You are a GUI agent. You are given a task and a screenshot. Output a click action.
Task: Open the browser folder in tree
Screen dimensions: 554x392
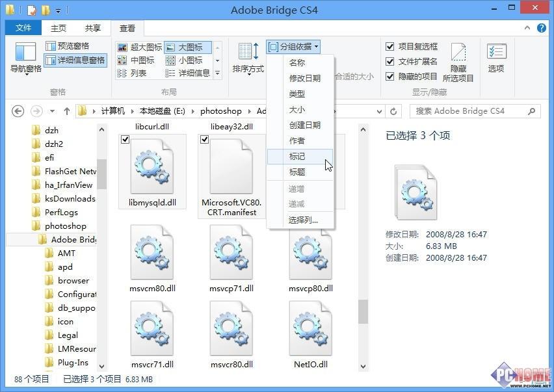click(73, 281)
